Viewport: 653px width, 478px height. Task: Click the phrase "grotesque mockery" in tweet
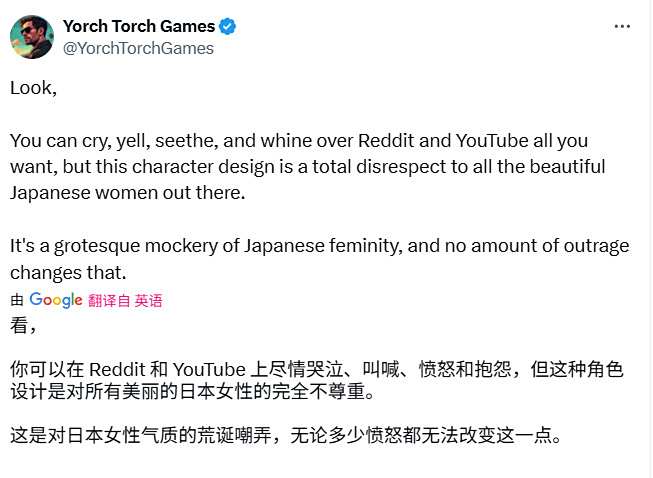pyautogui.click(x=134, y=245)
